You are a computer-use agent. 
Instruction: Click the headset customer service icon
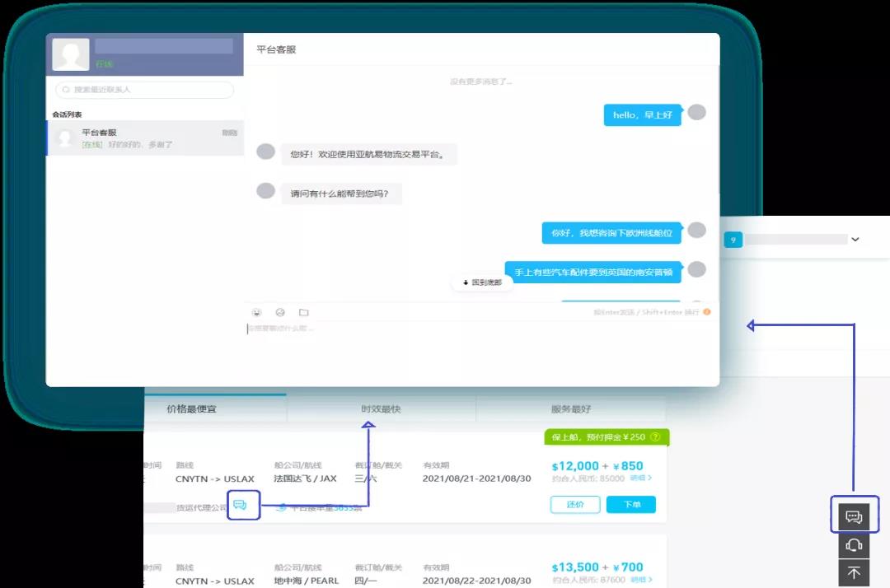pos(854,545)
